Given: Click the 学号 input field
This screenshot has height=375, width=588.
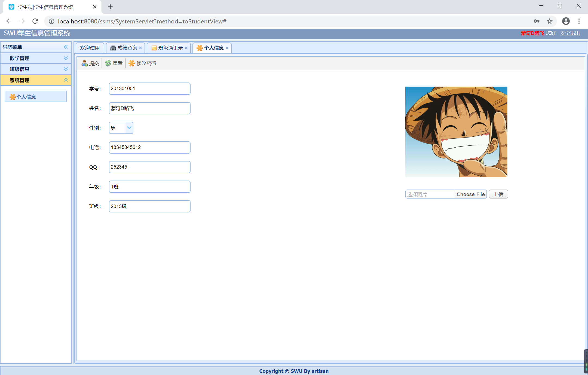Looking at the screenshot, I should (150, 89).
